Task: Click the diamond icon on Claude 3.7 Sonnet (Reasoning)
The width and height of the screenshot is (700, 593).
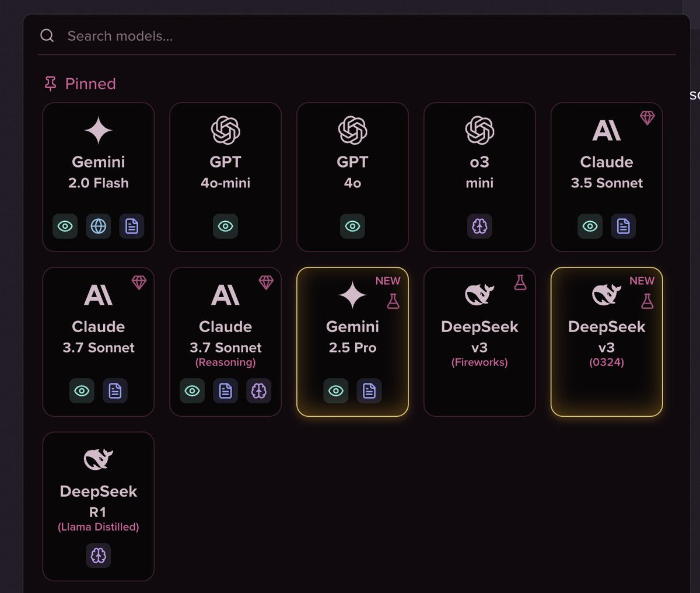Action: [x=266, y=282]
